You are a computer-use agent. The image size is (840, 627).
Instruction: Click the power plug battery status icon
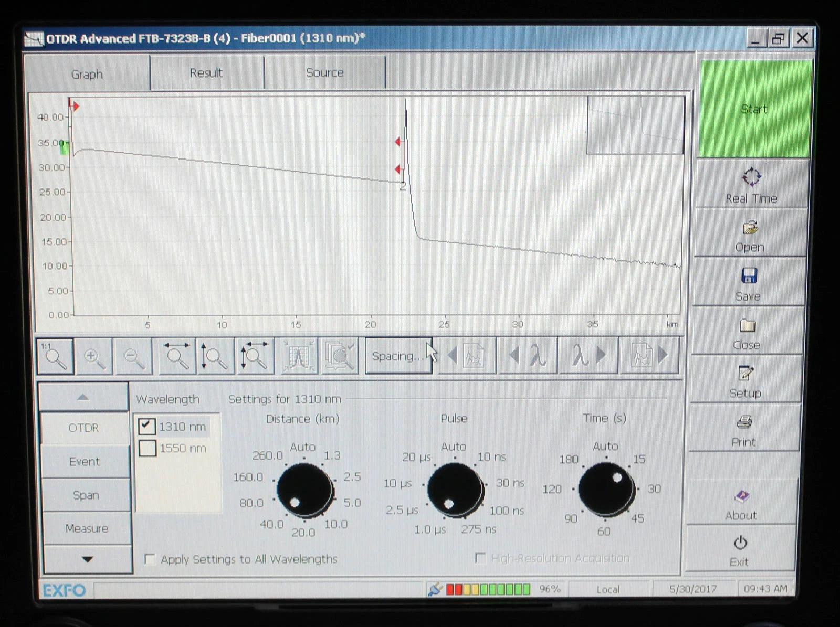[435, 589]
